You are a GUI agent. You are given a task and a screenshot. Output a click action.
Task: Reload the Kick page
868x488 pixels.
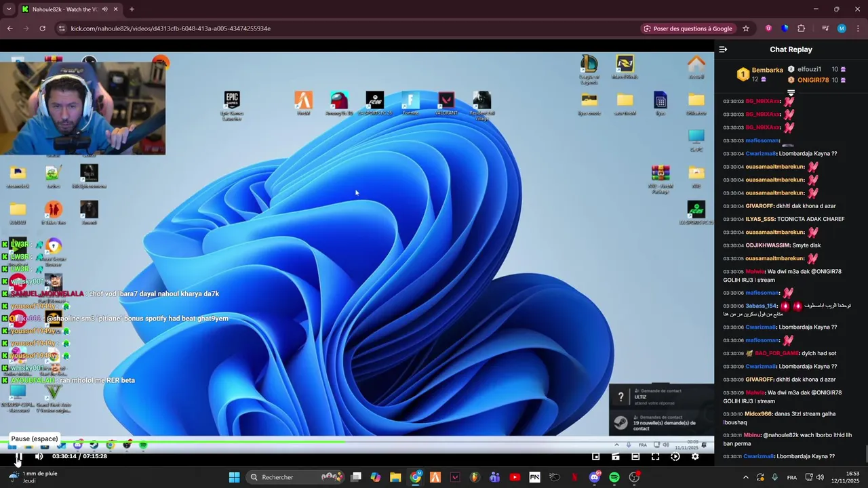pos(42,28)
